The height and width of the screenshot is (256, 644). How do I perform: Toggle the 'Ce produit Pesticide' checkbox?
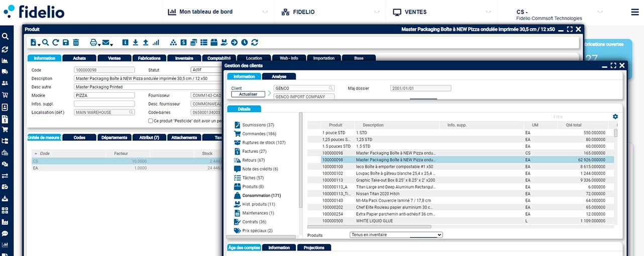coord(151,121)
